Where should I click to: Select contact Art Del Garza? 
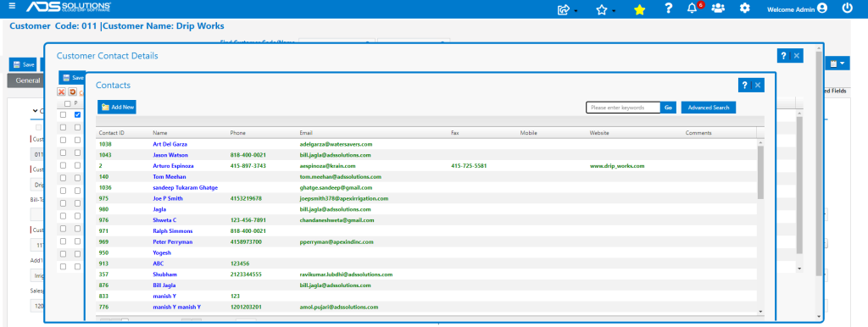[x=170, y=144]
